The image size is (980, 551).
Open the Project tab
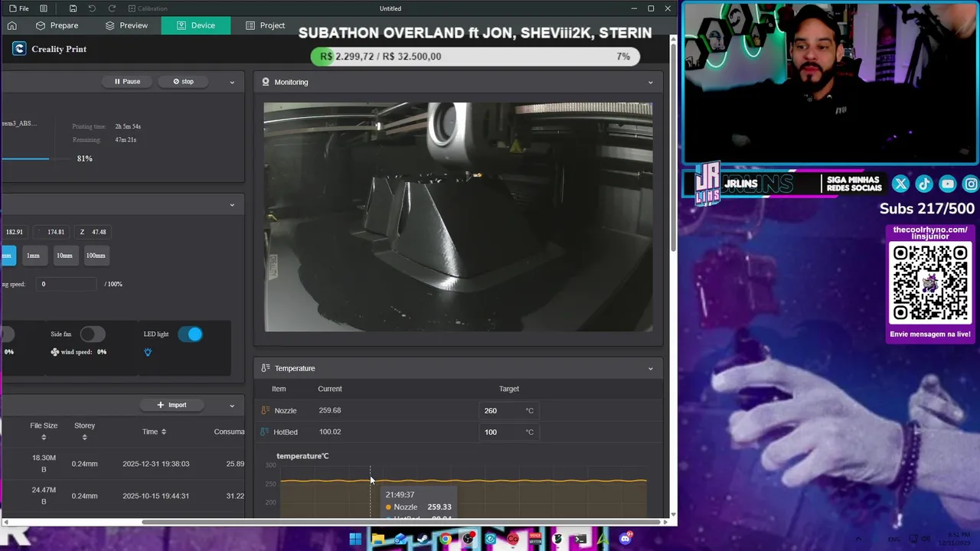[x=265, y=25]
